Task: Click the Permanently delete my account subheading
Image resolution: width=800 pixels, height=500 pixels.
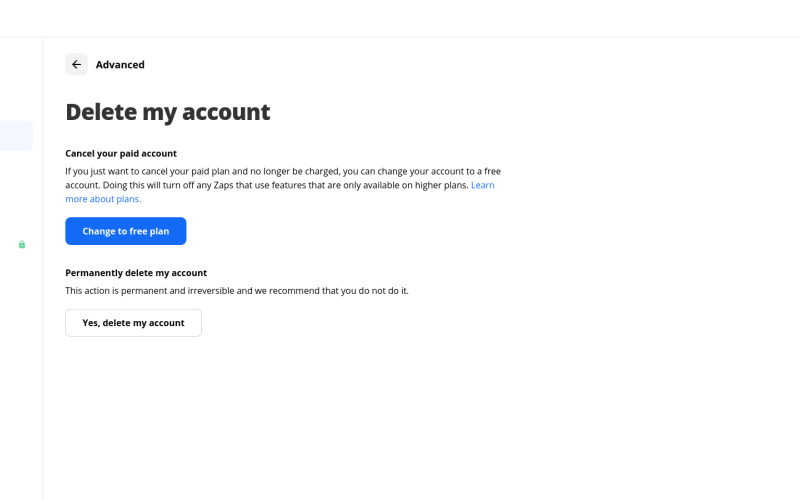Action: point(136,273)
